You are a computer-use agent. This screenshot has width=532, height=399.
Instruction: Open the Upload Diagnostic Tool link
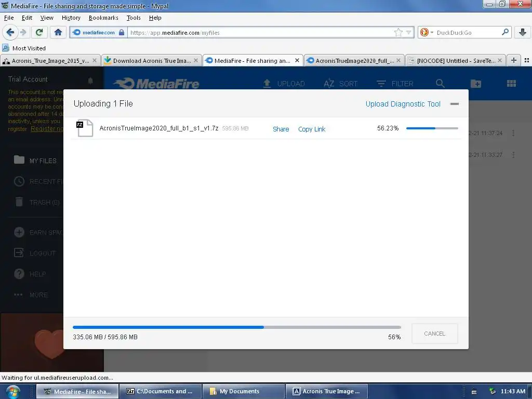[x=403, y=104]
